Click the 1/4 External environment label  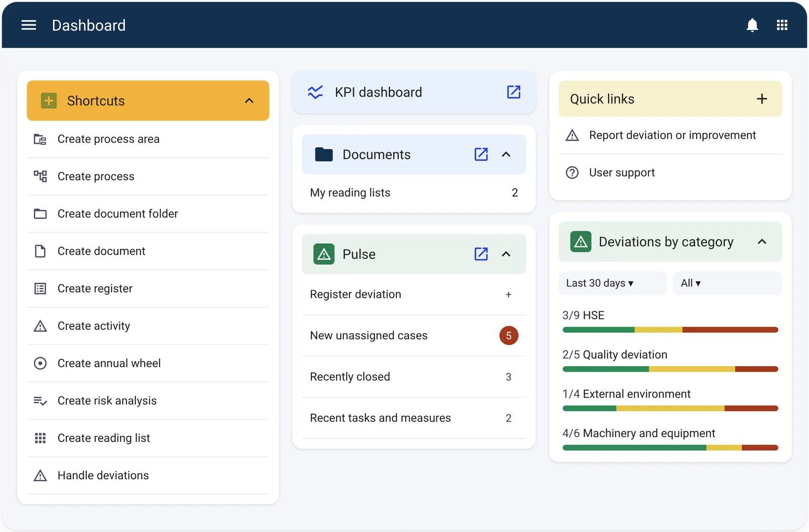(x=626, y=394)
